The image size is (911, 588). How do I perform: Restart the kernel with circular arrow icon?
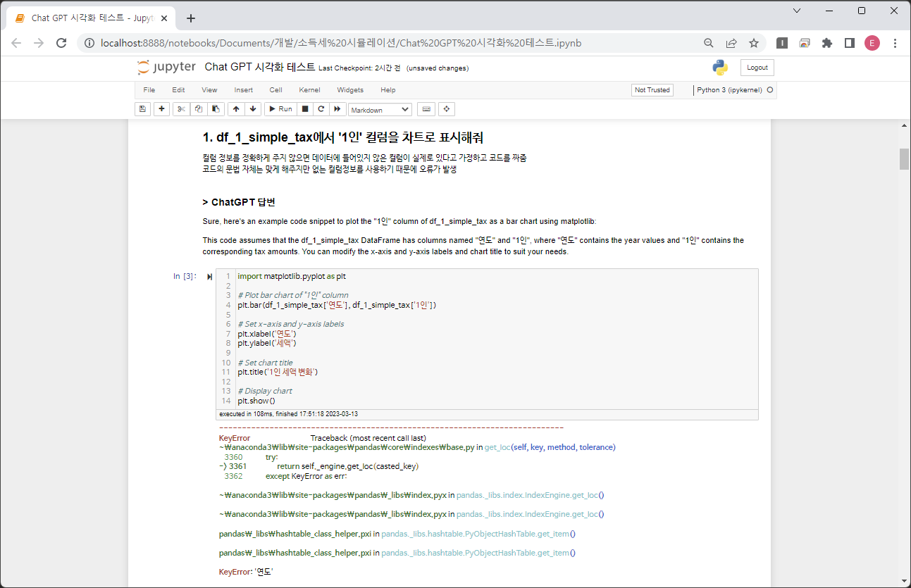[321, 109]
